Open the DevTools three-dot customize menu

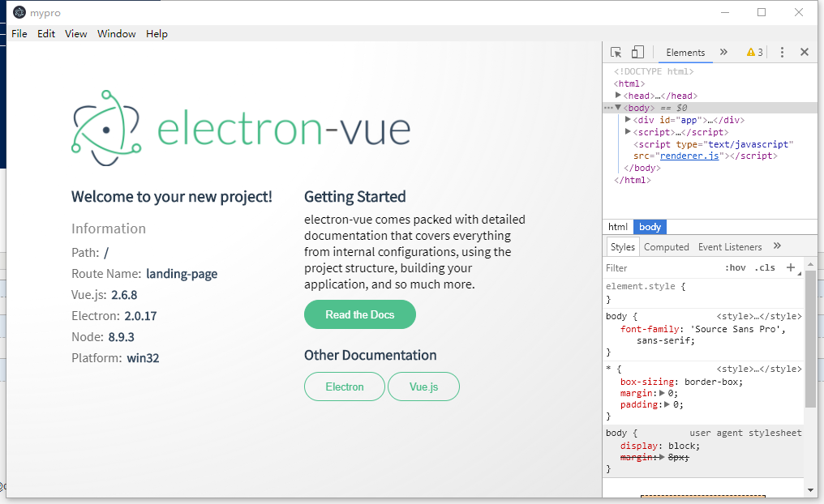(782, 52)
